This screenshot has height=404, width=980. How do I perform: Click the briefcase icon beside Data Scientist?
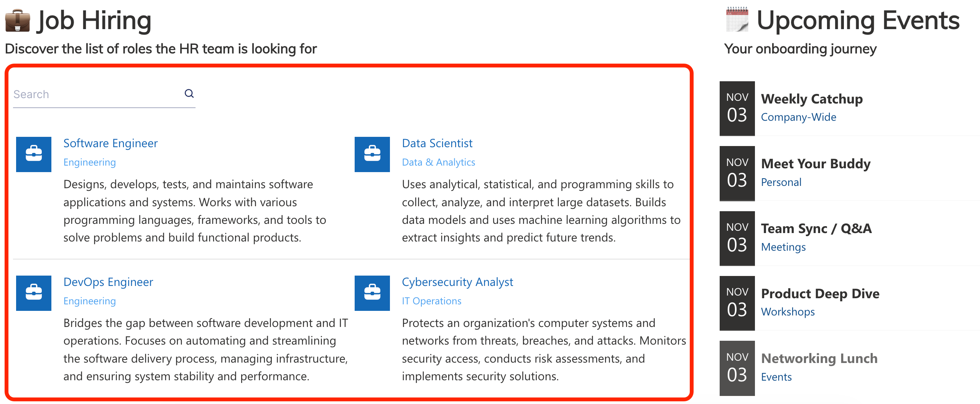click(372, 154)
